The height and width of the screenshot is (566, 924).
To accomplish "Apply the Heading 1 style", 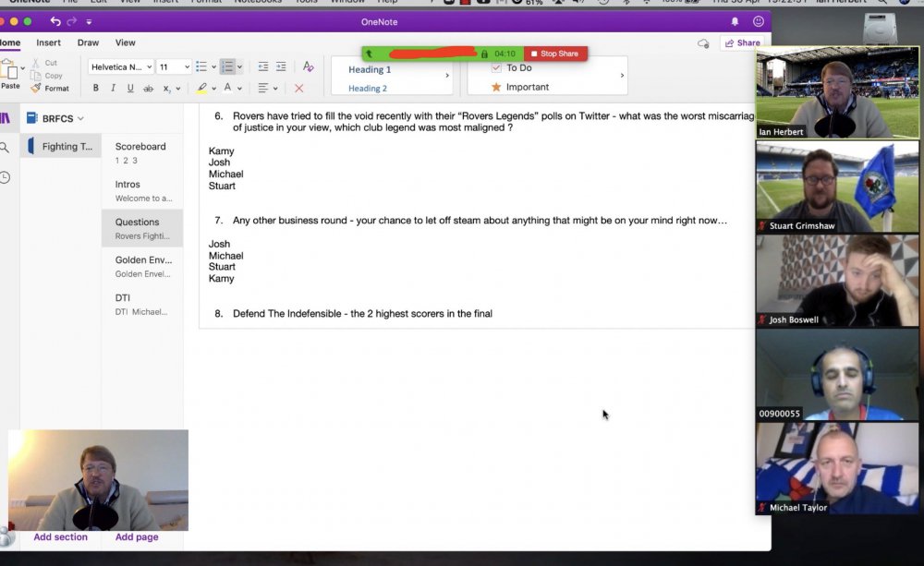I will pyautogui.click(x=370, y=69).
